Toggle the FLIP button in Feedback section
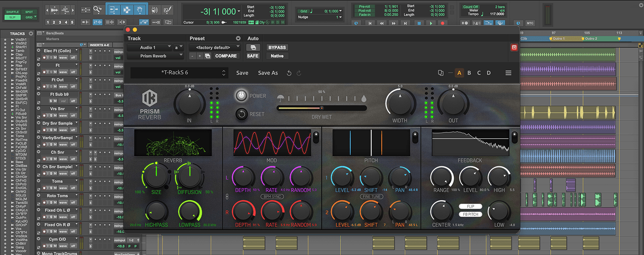Image resolution: width=644 pixels, height=255 pixels. pyautogui.click(x=470, y=206)
